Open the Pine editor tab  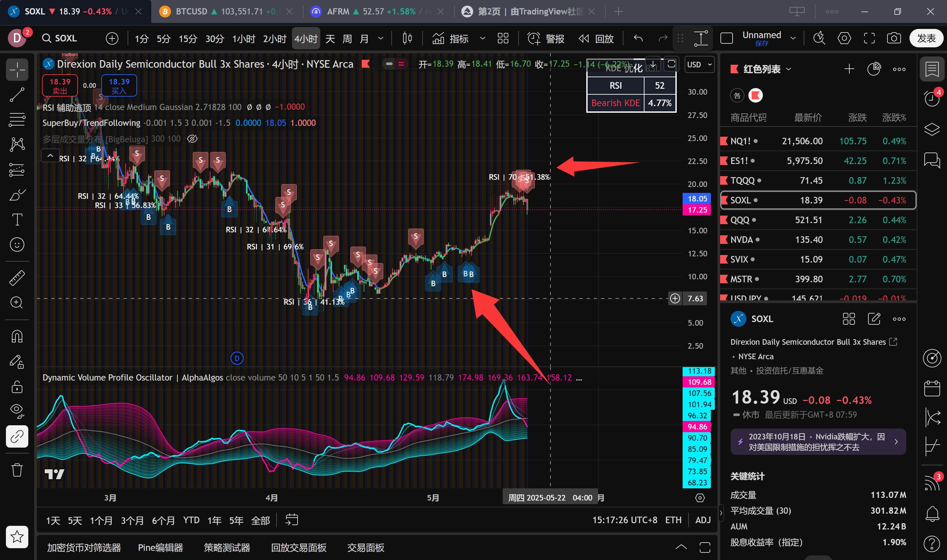[x=160, y=548]
